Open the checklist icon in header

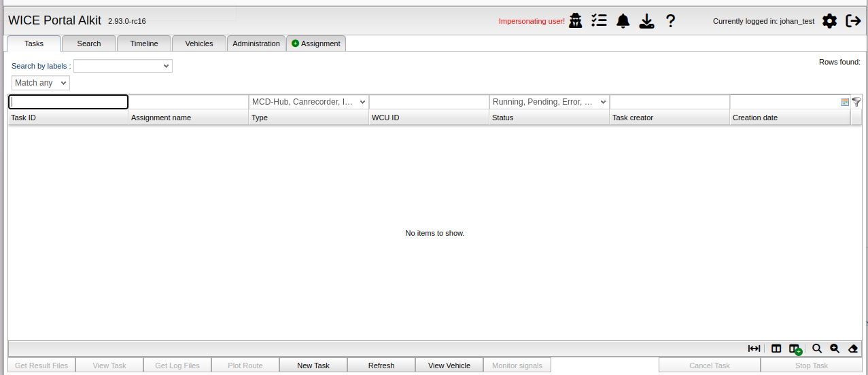pos(599,21)
